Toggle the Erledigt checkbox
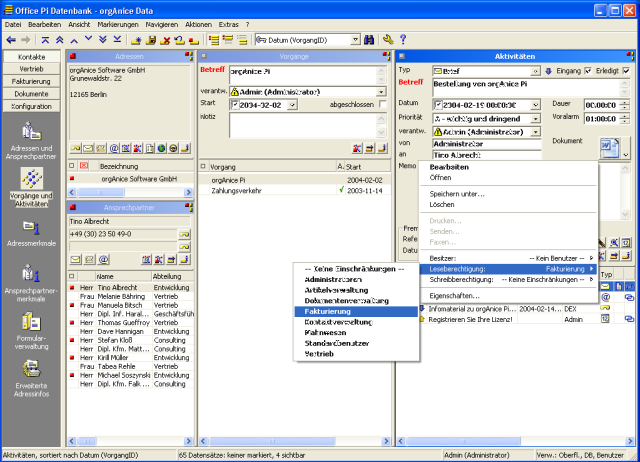The height and width of the screenshot is (462, 640). pos(626,71)
